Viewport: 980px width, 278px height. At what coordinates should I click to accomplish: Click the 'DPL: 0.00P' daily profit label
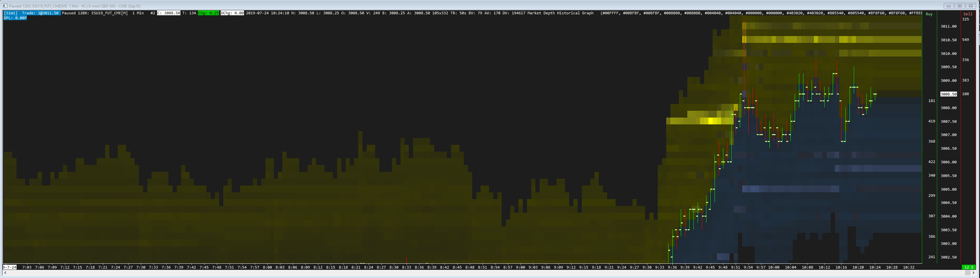click(15, 18)
